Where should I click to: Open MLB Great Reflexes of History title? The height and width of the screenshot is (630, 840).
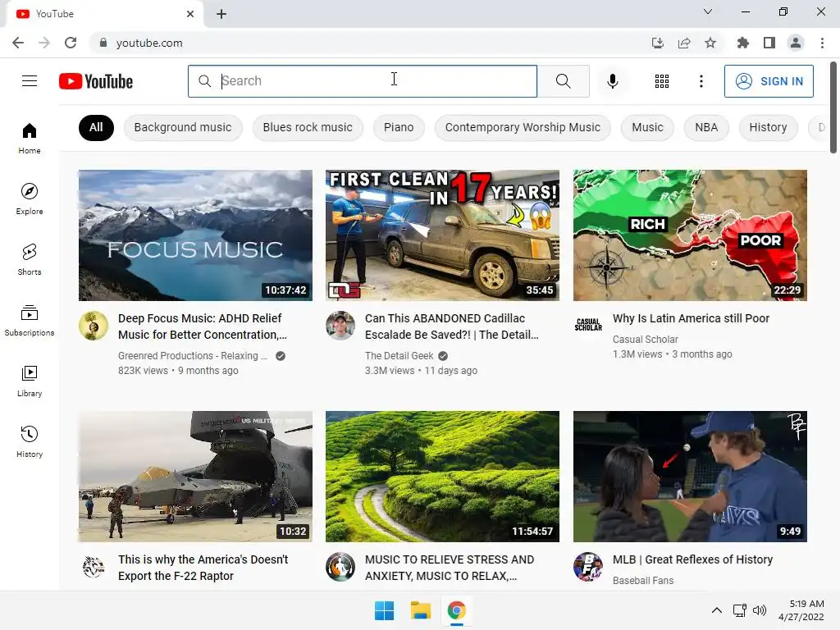pos(692,559)
